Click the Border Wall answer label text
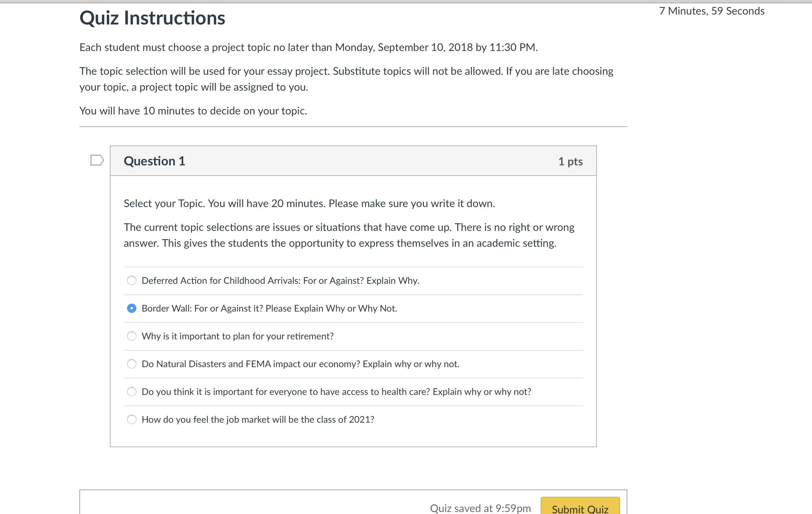812x514 pixels. (269, 308)
